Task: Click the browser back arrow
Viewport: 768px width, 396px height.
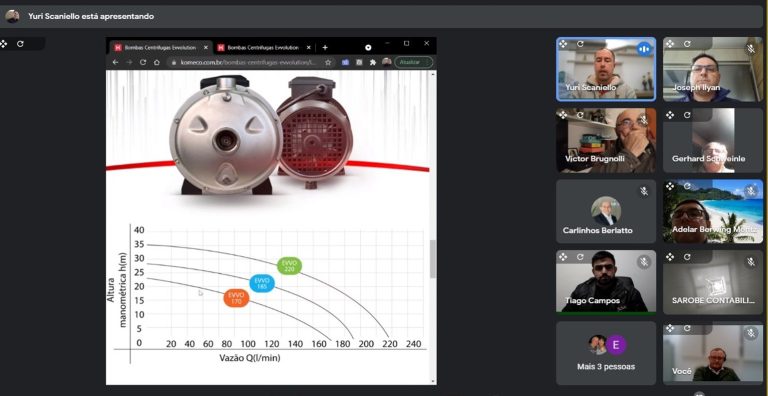Action: tap(115, 62)
